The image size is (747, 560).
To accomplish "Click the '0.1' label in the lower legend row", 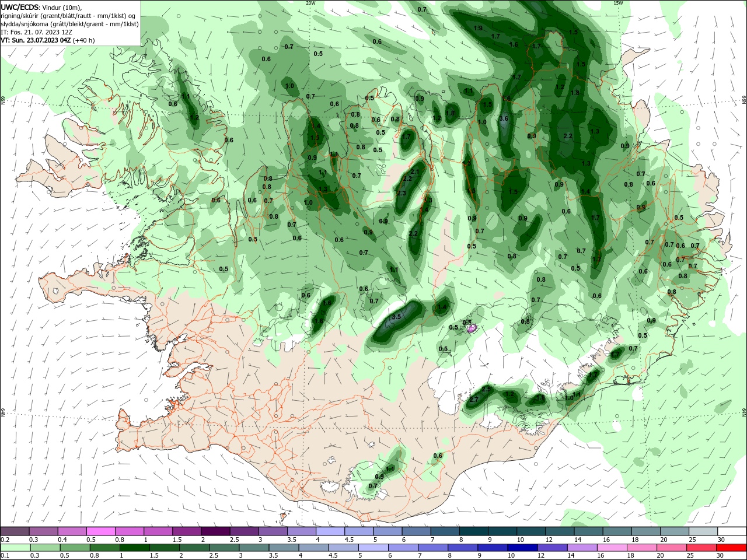I will [5, 555].
